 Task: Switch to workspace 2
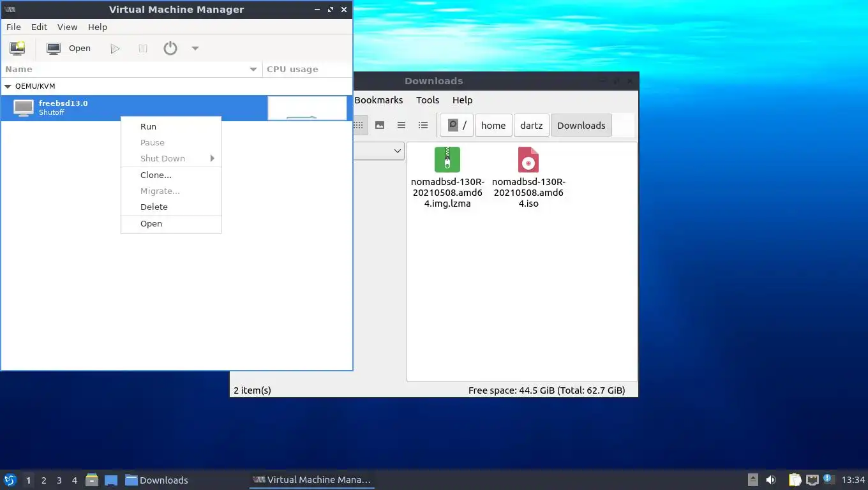coord(43,480)
